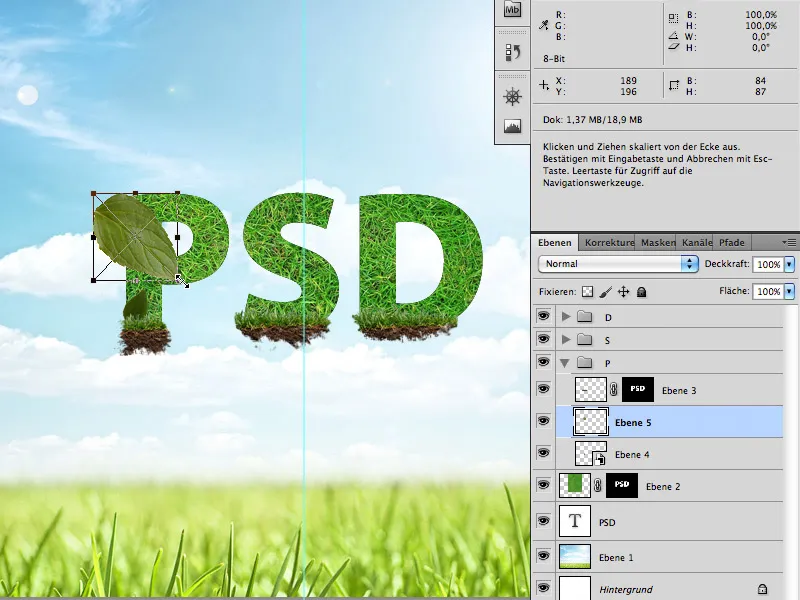Lock layer position with the move icon
The image size is (800, 600).
[624, 291]
